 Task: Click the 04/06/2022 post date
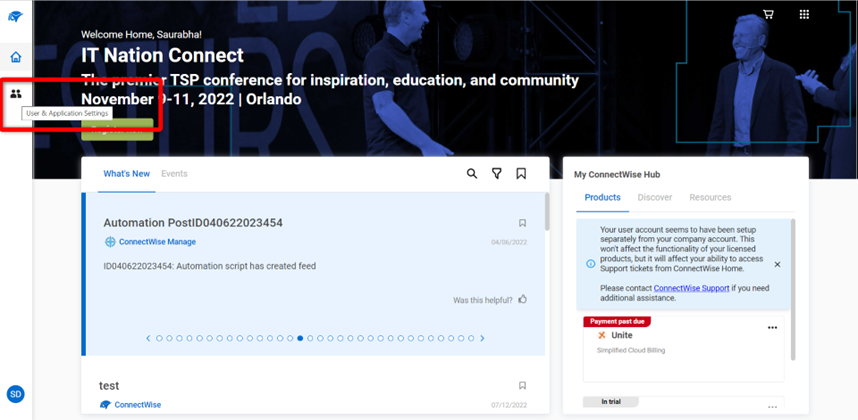tap(509, 242)
